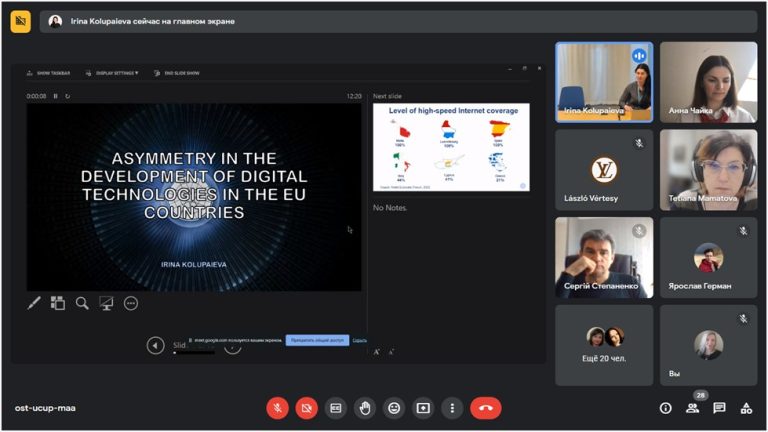The width and height of the screenshot is (768, 432).
Task: Decrease the notes text size
Action: 391,352
